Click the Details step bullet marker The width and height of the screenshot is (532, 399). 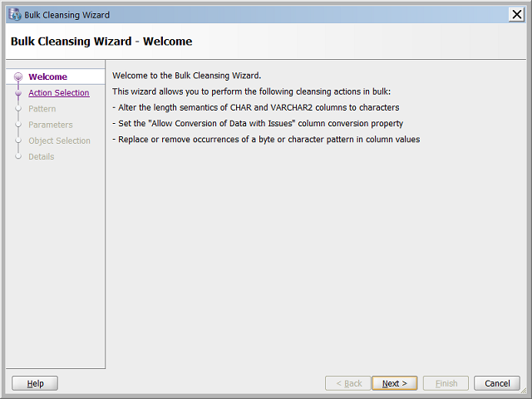coord(18,156)
